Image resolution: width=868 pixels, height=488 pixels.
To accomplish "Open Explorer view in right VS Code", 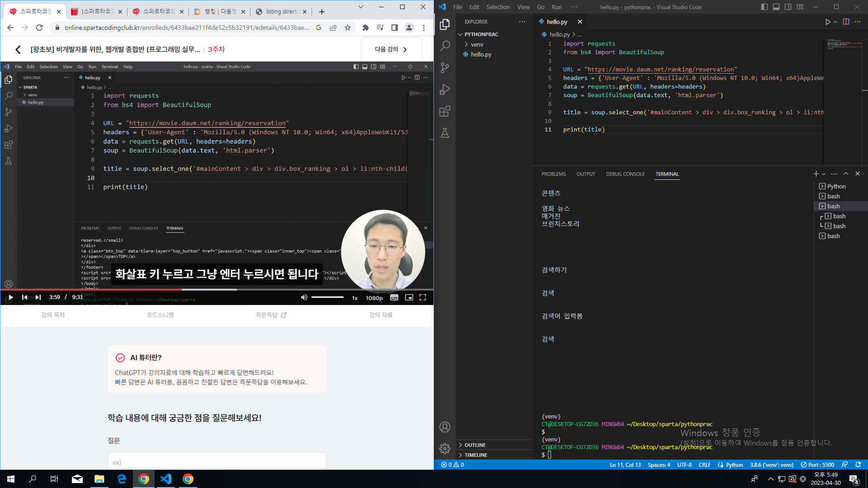I will pyautogui.click(x=445, y=24).
